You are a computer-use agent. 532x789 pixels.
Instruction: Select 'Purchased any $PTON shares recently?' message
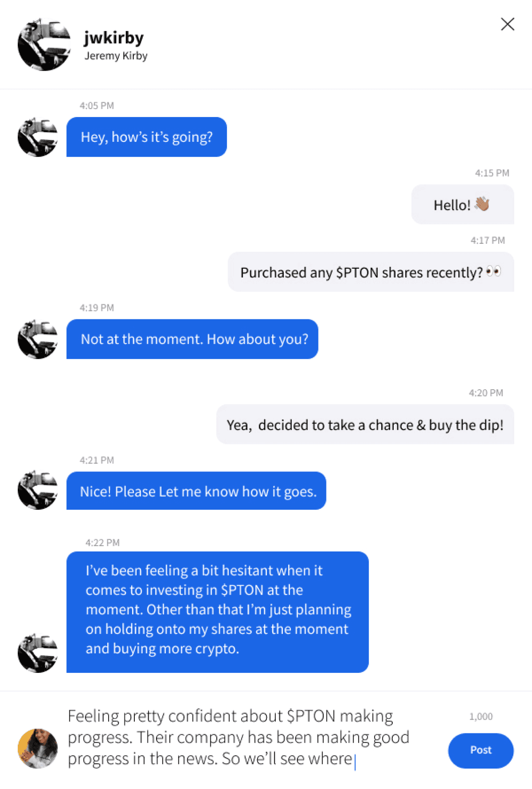pyautogui.click(x=371, y=272)
